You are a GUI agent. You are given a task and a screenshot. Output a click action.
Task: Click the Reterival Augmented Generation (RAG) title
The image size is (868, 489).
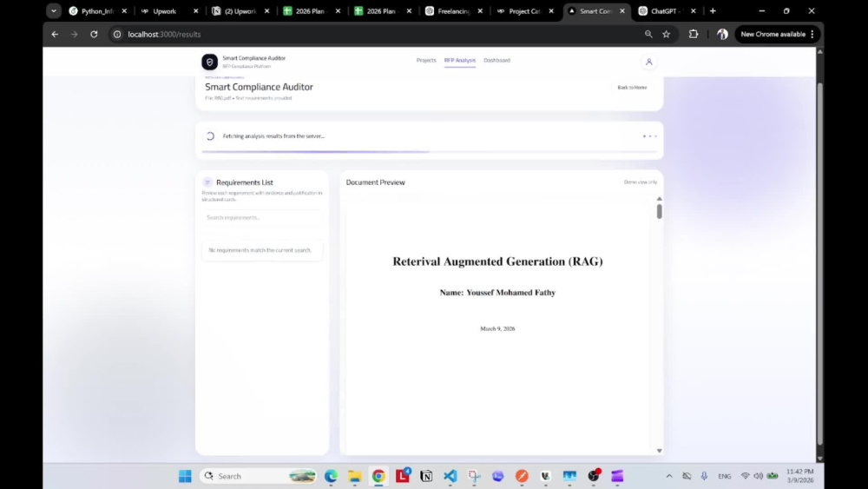click(x=497, y=261)
